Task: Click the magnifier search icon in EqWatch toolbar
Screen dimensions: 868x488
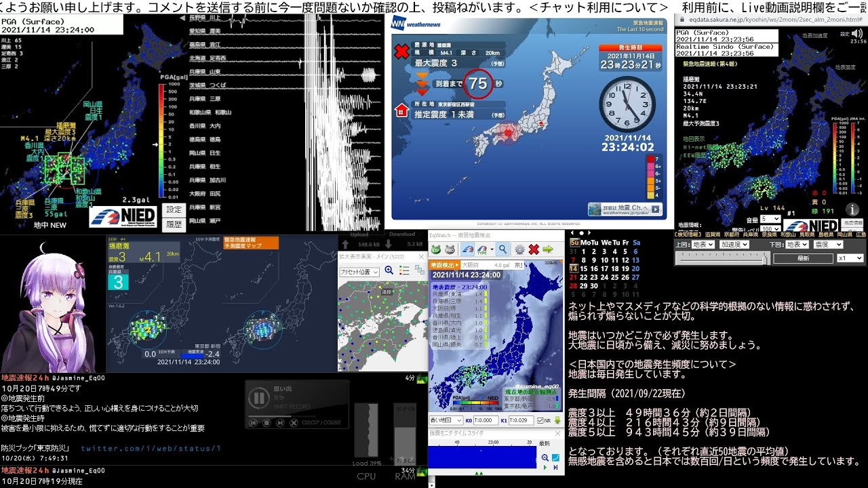Action: tap(502, 249)
